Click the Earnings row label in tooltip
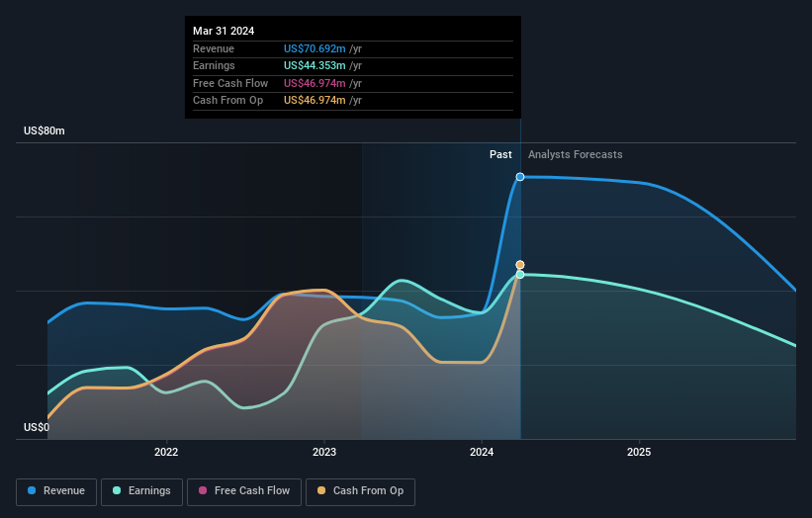Screen dimensions: 812x518 [x=214, y=65]
